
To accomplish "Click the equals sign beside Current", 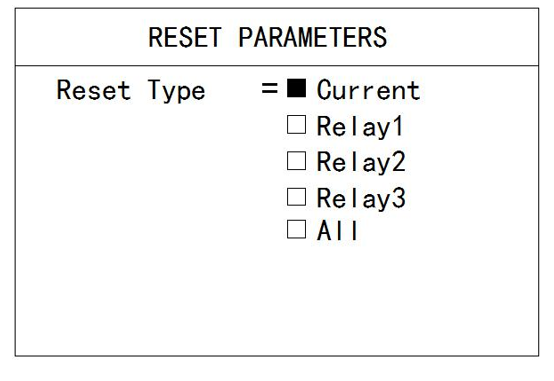I will (270, 88).
